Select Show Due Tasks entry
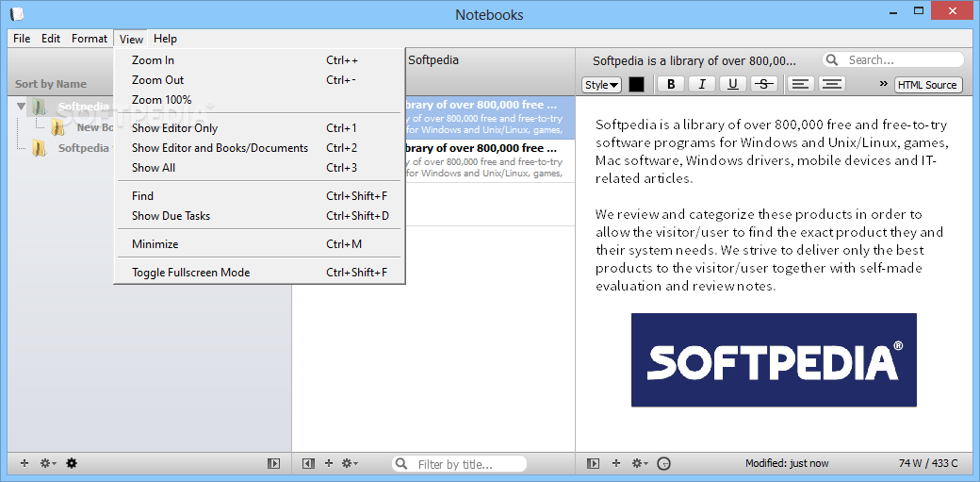The height and width of the screenshot is (482, 980). click(x=260, y=216)
